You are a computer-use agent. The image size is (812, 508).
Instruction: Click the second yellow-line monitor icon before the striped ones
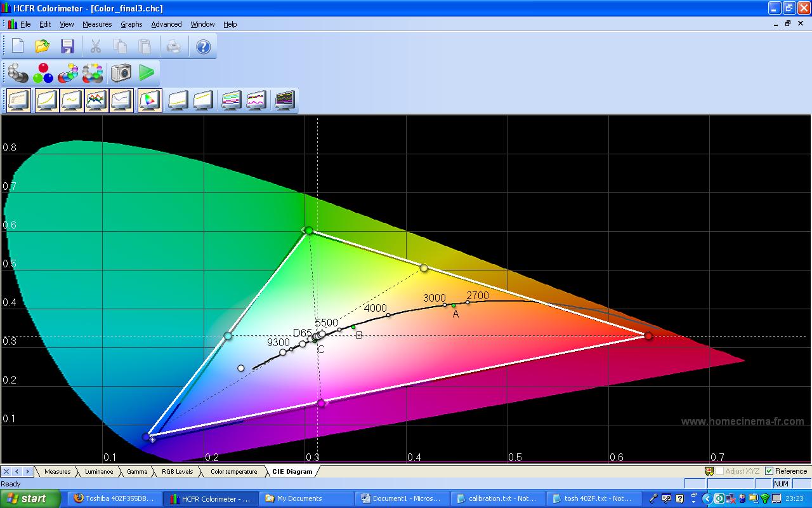(x=202, y=100)
